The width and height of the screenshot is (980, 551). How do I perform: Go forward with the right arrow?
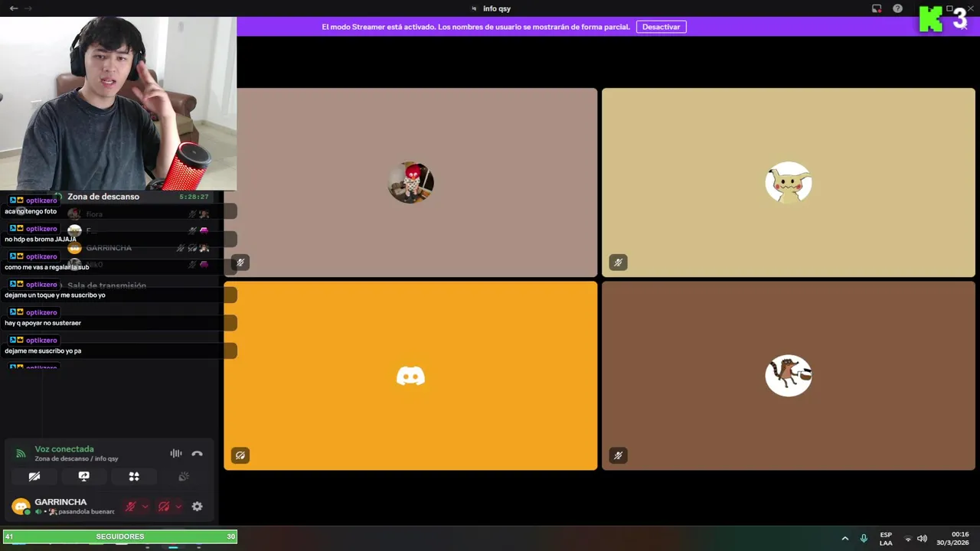point(28,8)
